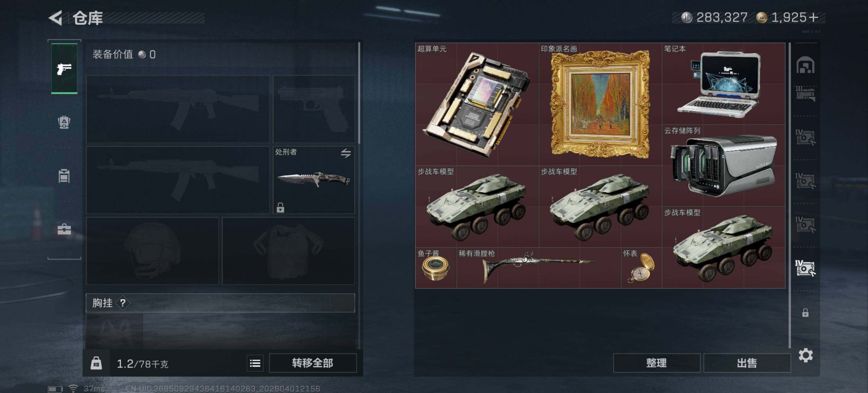Unlock the locked storage expansion slot

pyautogui.click(x=805, y=313)
